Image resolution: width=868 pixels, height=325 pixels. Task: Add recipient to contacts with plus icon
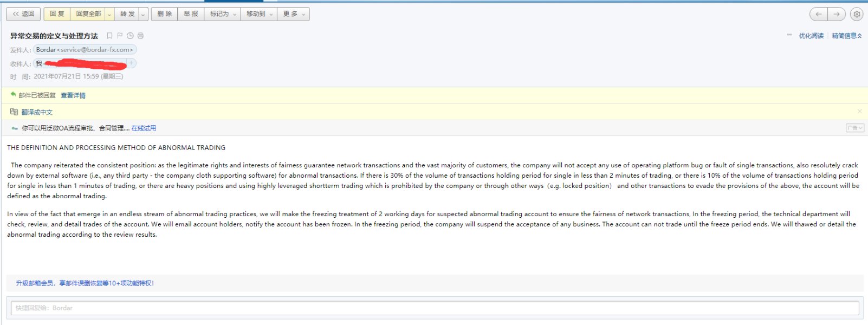(x=131, y=63)
